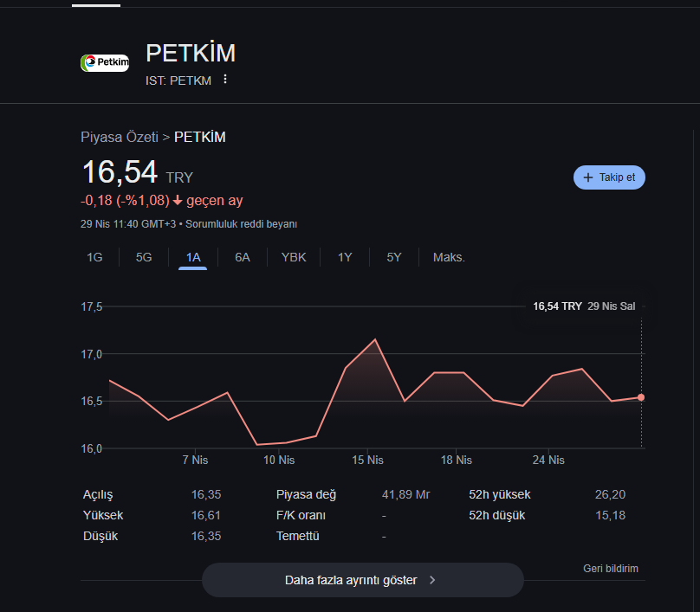Click the 17,0 price axis label
The width and height of the screenshot is (700, 612).
pyautogui.click(x=92, y=354)
